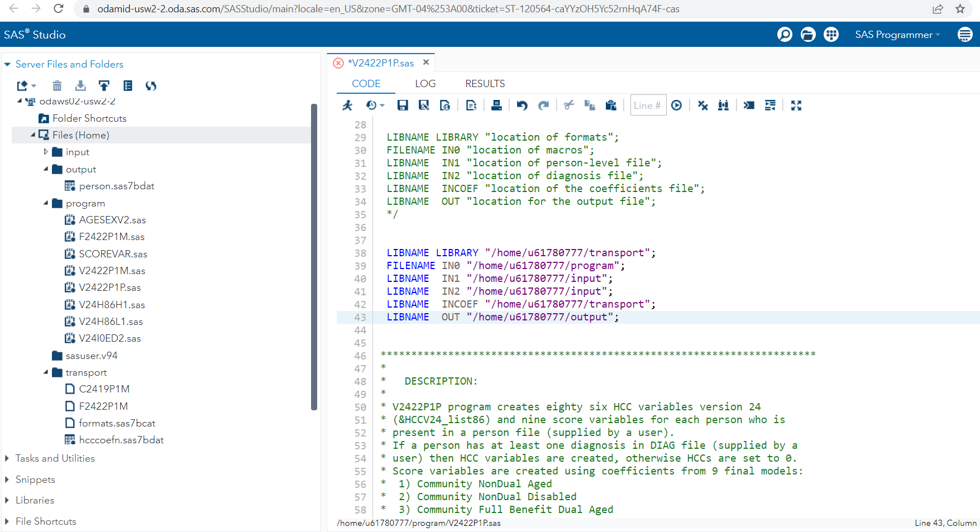The image size is (980, 532).
Task: Refresh the Server Files and Folders tree
Action: pyautogui.click(x=151, y=85)
